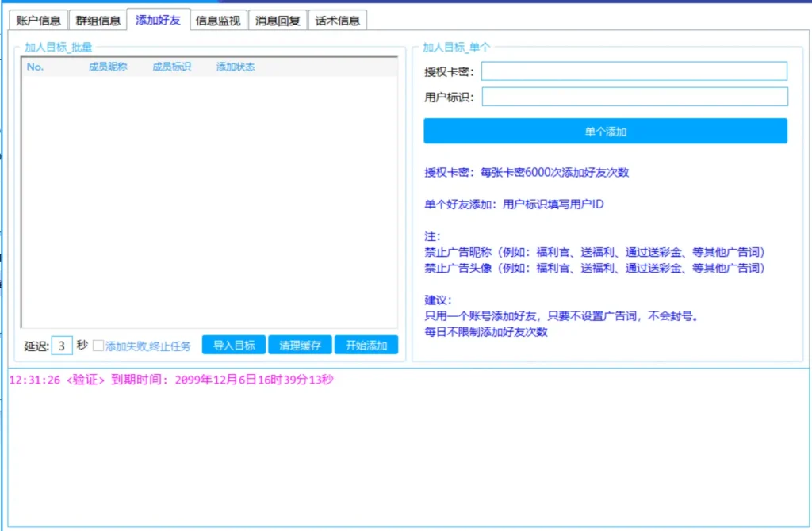Click the 只用一个账号添加好友 suggestion line

coord(561,315)
